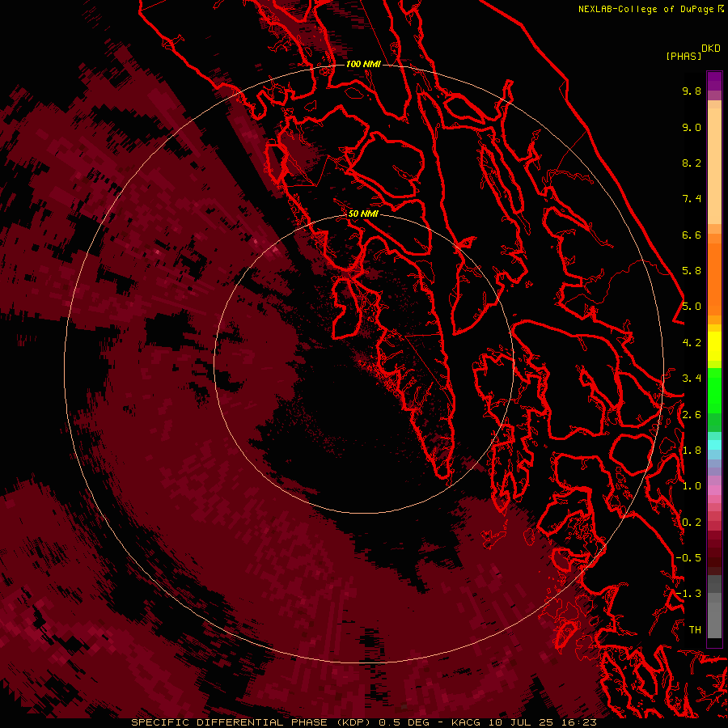
Task: Click the DKD label above color scale
Action: click(x=710, y=49)
